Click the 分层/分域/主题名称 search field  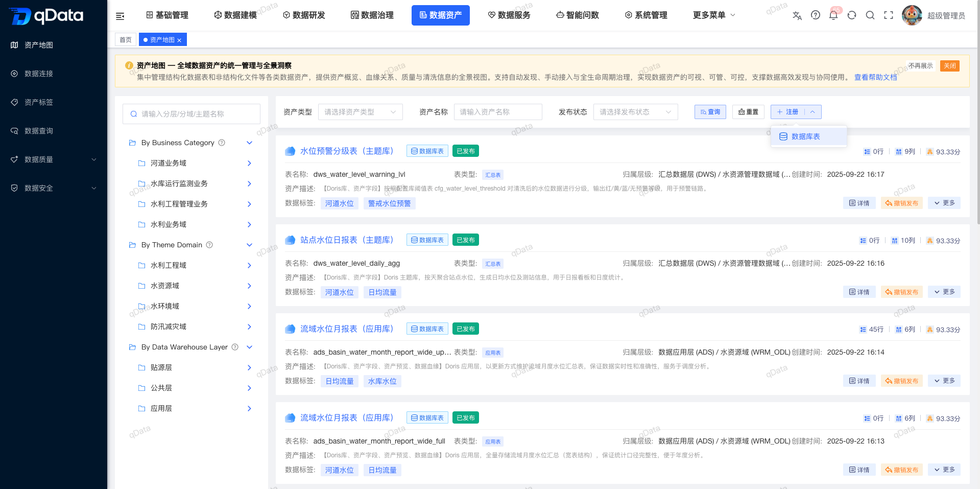pyautogui.click(x=192, y=114)
